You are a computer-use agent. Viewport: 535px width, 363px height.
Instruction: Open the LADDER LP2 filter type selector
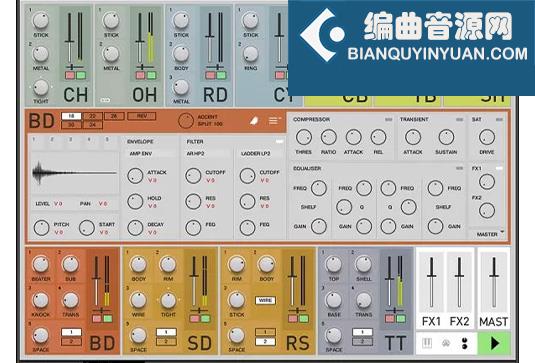pyautogui.click(x=260, y=154)
